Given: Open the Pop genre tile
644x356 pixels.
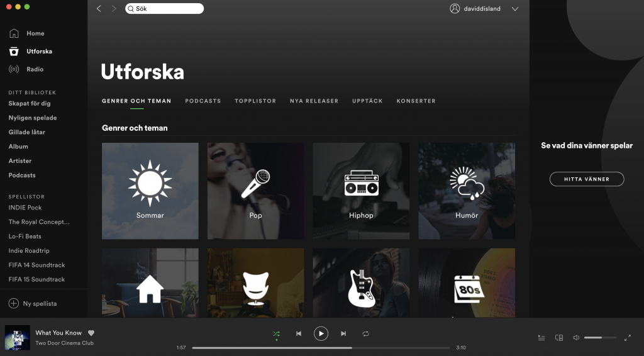Looking at the screenshot, I should click(256, 191).
